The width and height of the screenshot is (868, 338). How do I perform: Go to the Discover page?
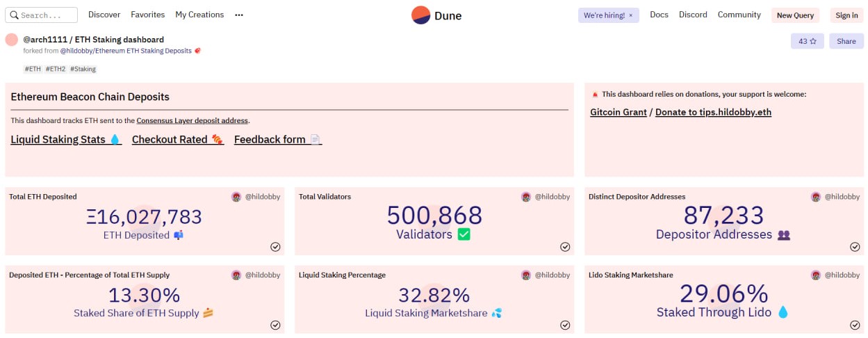[x=104, y=15]
